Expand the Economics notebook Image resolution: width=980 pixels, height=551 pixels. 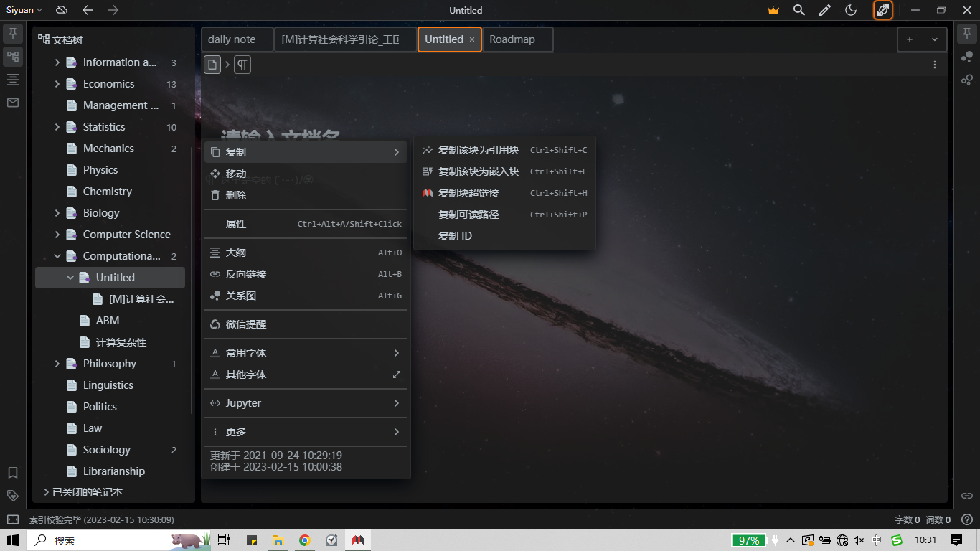click(57, 83)
